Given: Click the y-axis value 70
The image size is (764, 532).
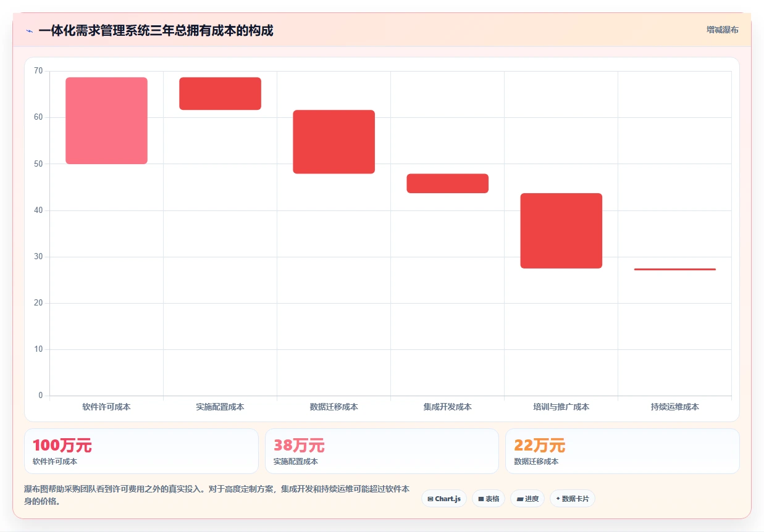Looking at the screenshot, I should coord(38,71).
